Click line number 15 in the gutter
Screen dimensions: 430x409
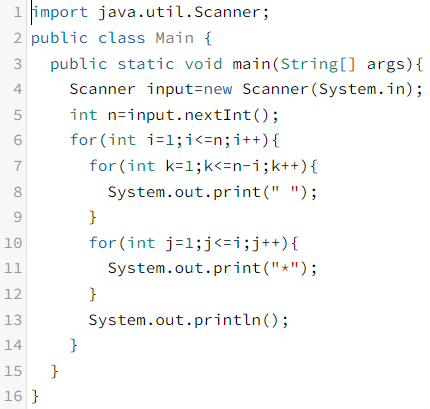tap(13, 371)
